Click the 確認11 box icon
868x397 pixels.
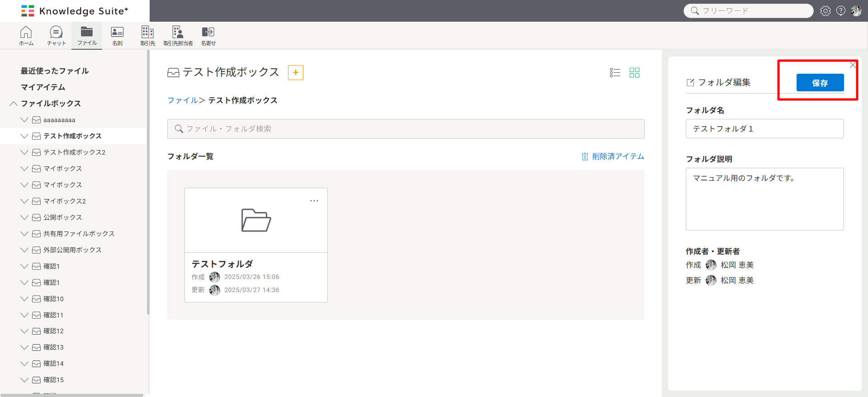pos(37,315)
